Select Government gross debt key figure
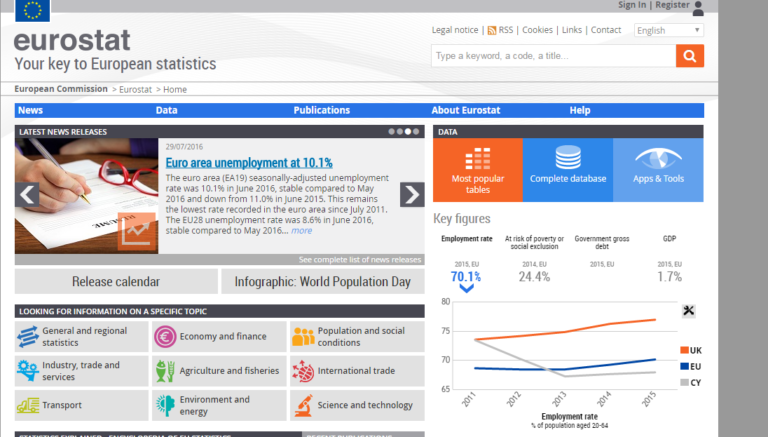Image resolution: width=768 pixels, height=437 pixels. coord(602,243)
